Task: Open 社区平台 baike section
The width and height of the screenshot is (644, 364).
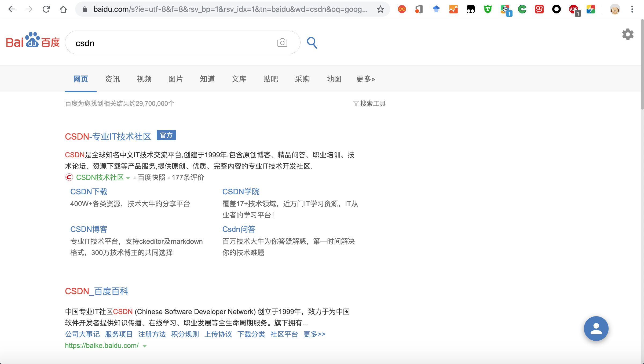Action: tap(284, 334)
